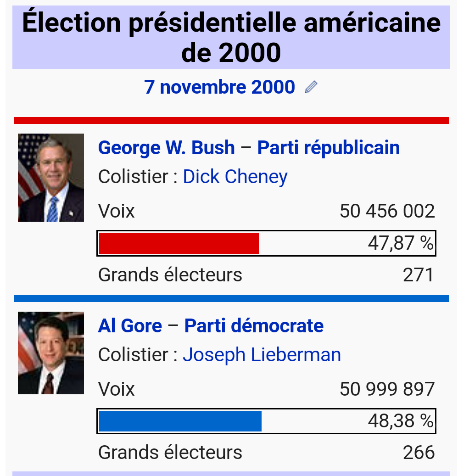Follow the Parti démocrate link

point(254,326)
